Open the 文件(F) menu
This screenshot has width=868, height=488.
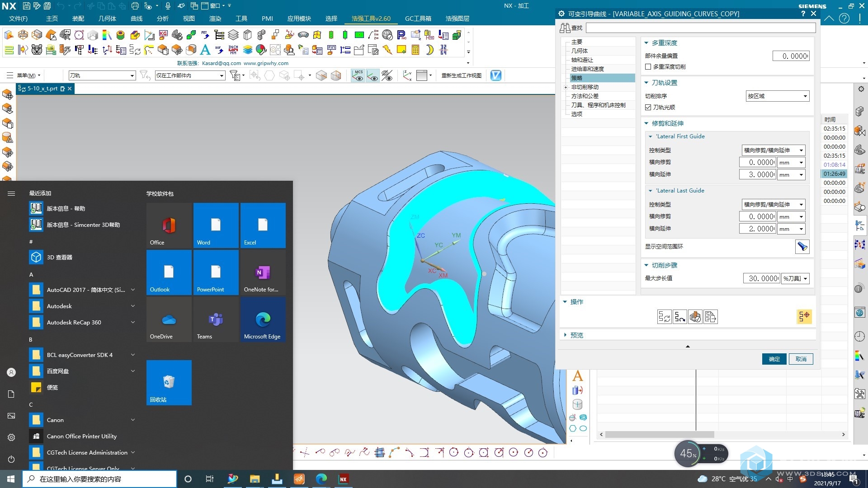click(x=18, y=19)
